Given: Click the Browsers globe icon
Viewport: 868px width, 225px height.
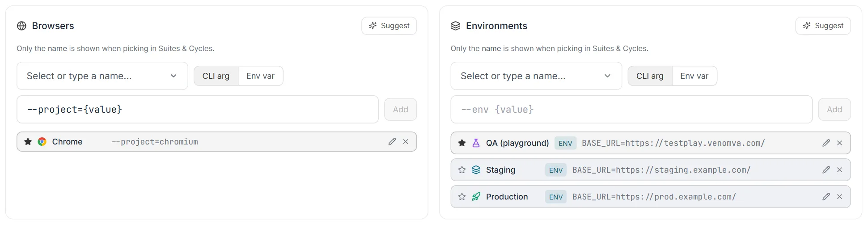Looking at the screenshot, I should pyautogui.click(x=21, y=26).
